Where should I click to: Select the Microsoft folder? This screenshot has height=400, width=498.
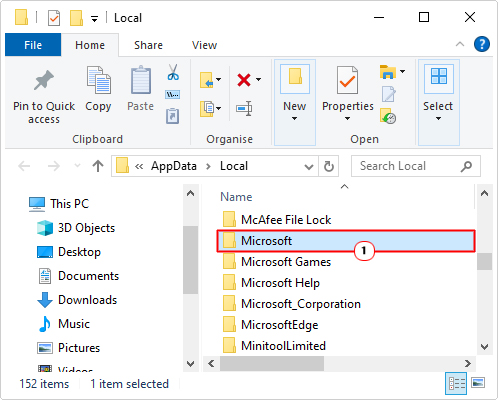(346, 241)
